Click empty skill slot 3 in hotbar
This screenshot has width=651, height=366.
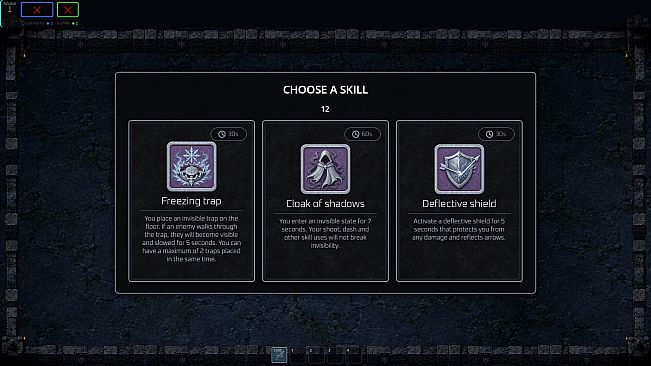click(335, 356)
